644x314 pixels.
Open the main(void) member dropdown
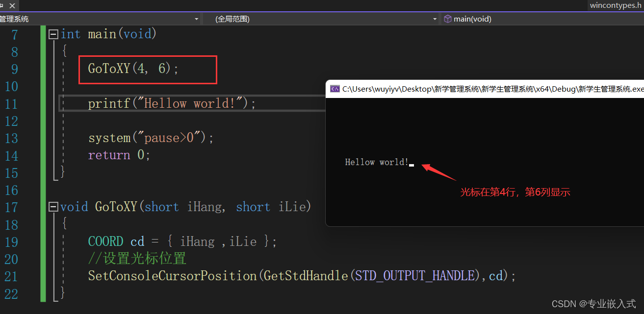(542, 19)
